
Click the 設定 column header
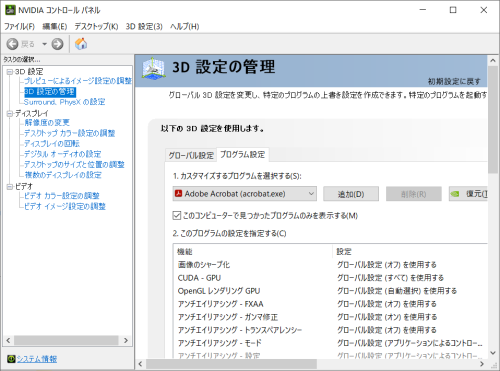coord(410,252)
